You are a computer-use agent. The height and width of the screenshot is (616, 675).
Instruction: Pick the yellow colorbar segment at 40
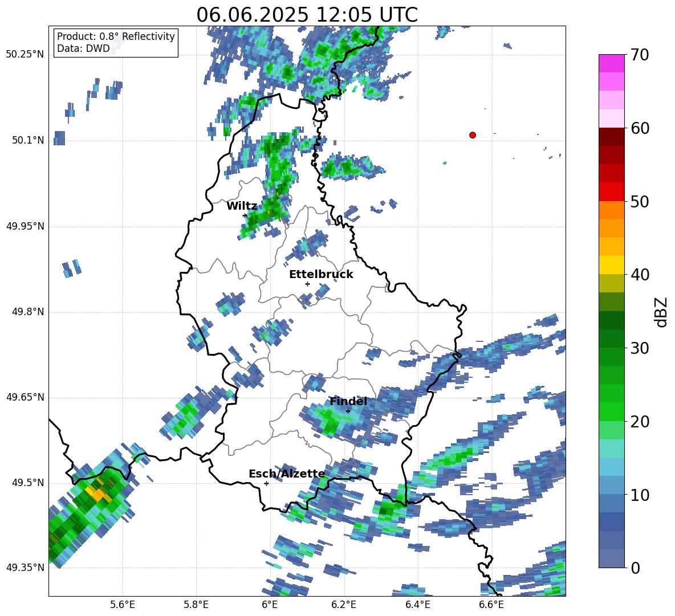611,265
